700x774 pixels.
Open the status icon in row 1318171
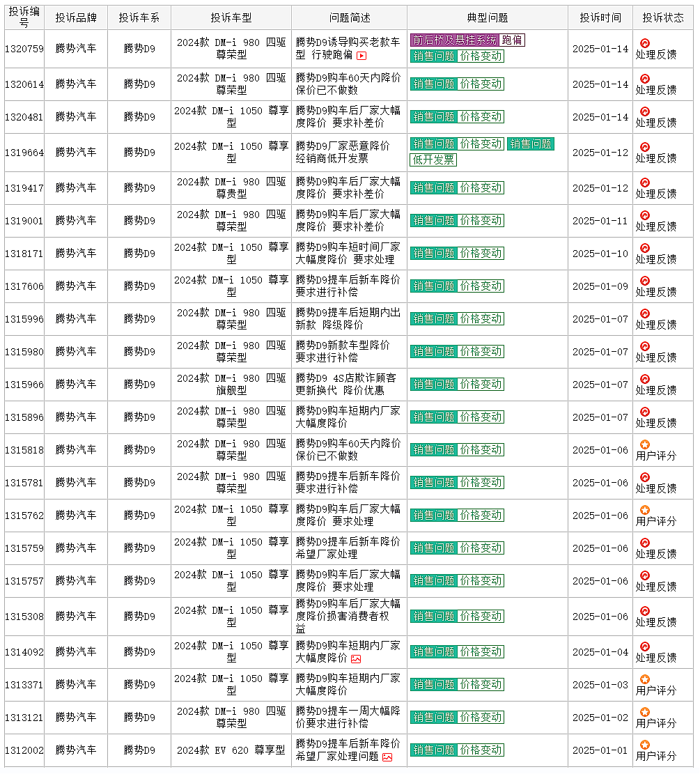[x=645, y=248]
